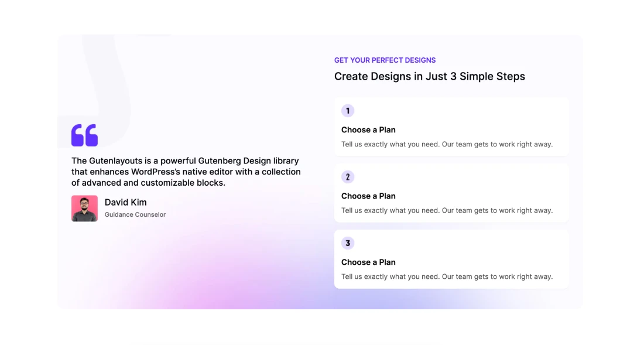The width and height of the screenshot is (644, 345).
Task: Select the Guidance Counselor job title
Action: pos(135,215)
